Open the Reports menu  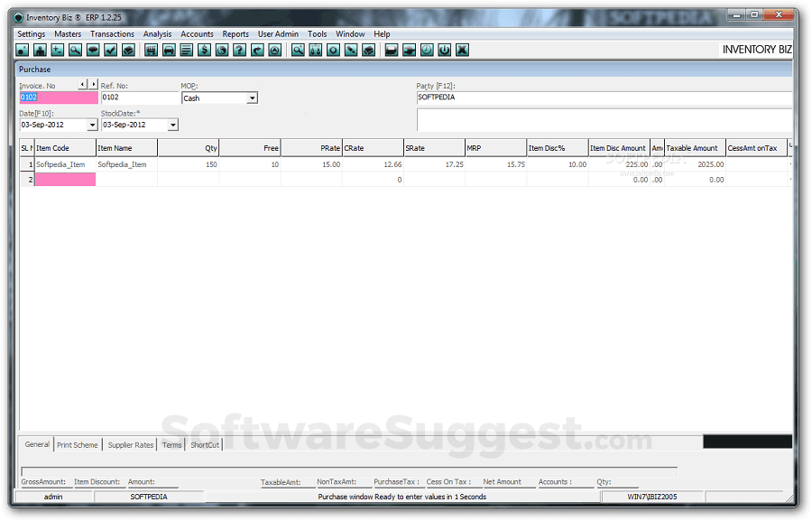[235, 33]
